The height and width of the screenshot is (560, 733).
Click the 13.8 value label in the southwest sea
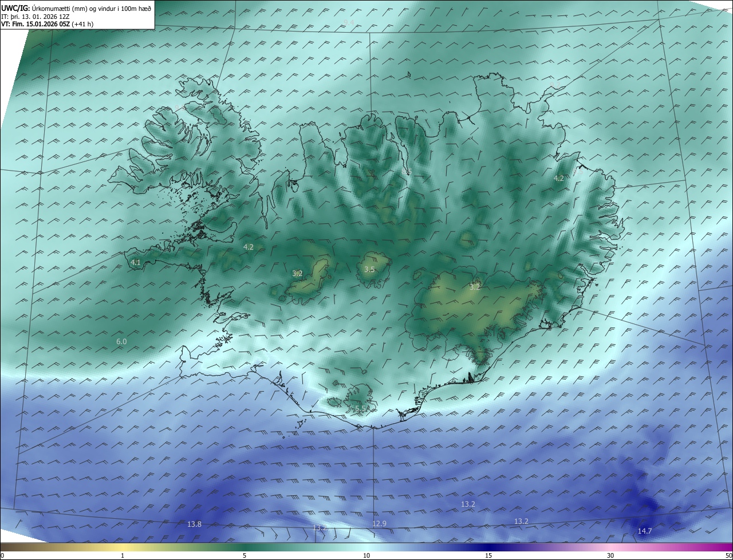195,524
